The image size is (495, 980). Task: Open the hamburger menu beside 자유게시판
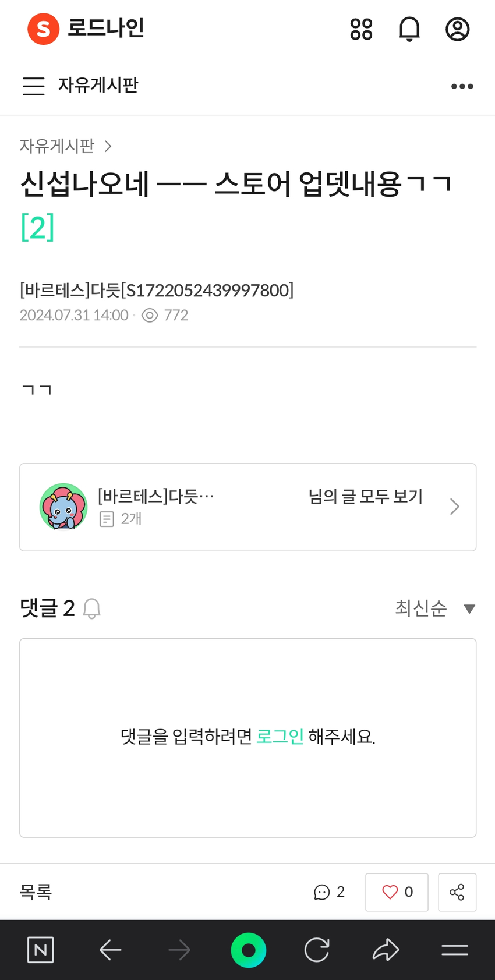click(34, 86)
